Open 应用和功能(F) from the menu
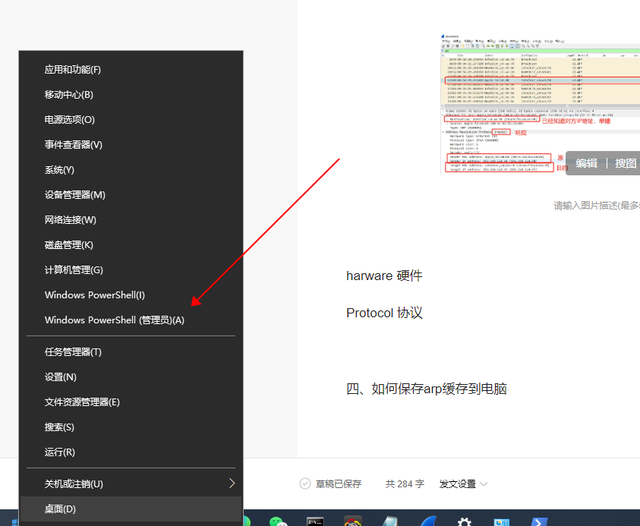 tap(131, 70)
